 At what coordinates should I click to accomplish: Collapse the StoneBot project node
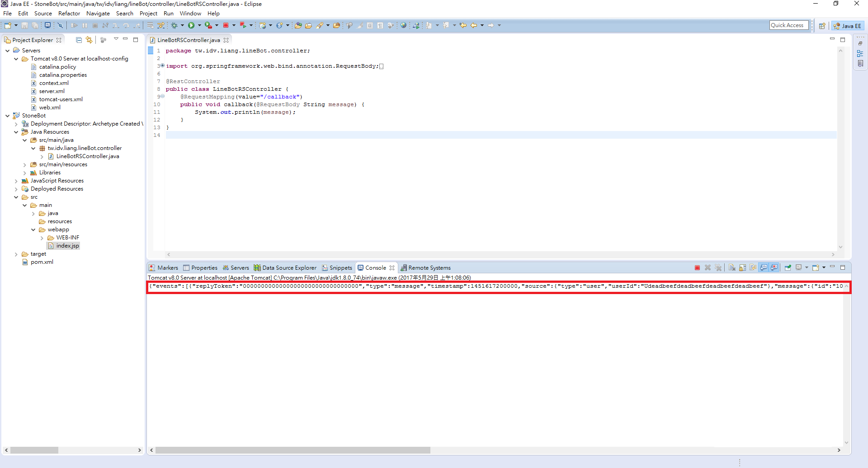coord(7,116)
